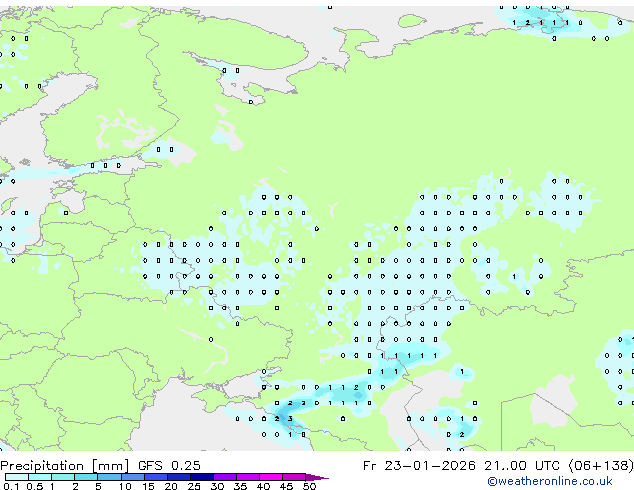This screenshot has height=490, width=634.
Task: Select the legend label '10'
Action: [x=125, y=486]
